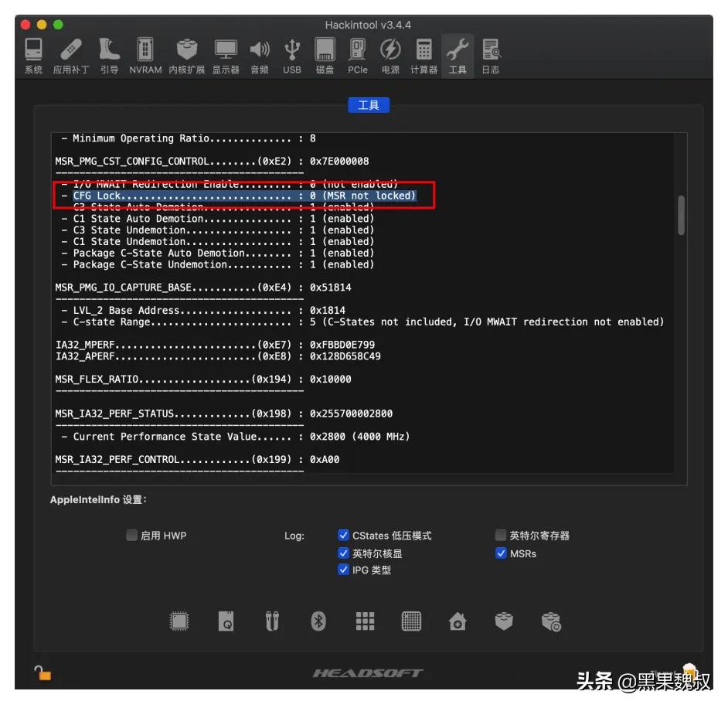Enable the 启用 HWP checkbox
Viewport: 728px width, 708px height.
tap(132, 536)
